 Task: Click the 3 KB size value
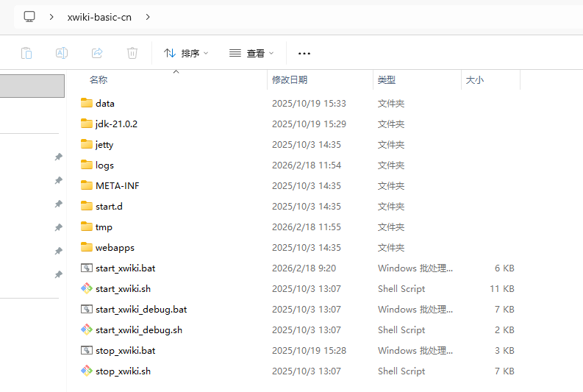coord(504,350)
